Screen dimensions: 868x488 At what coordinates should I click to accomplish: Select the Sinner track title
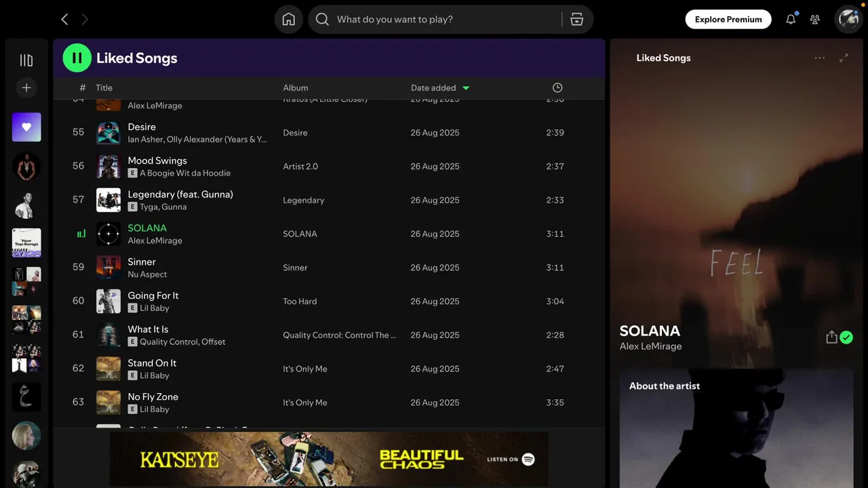pyautogui.click(x=142, y=262)
